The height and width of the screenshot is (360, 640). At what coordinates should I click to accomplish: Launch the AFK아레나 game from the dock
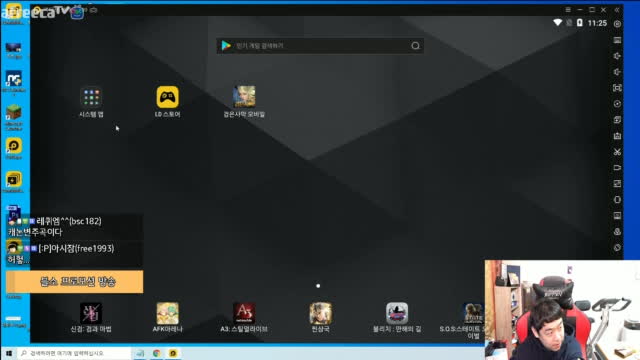pyautogui.click(x=167, y=313)
